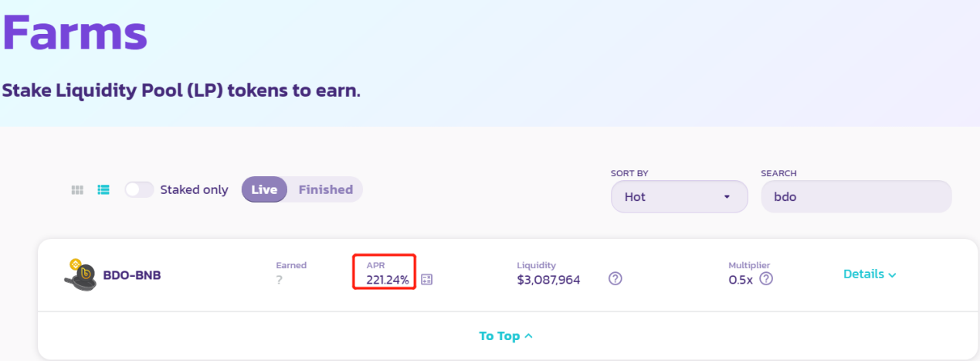Switch to the Finished farms tab

pos(325,189)
